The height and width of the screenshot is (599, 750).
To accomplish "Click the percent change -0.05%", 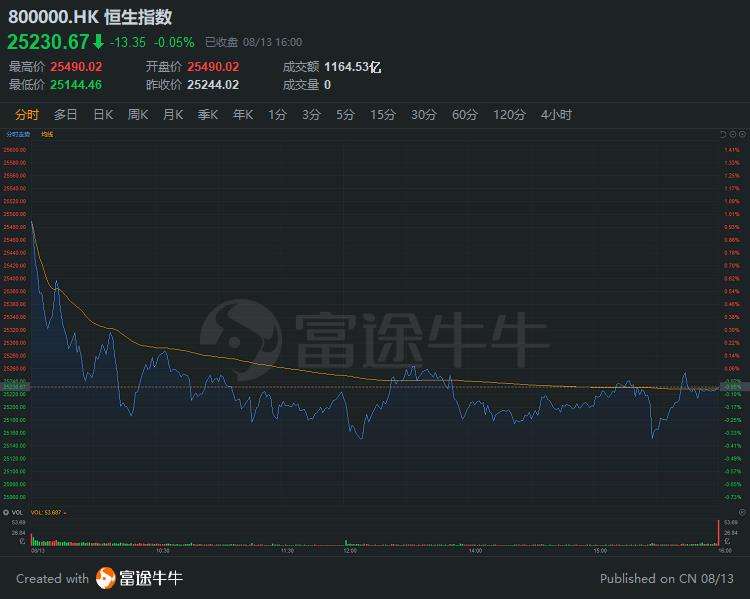I will [x=174, y=42].
